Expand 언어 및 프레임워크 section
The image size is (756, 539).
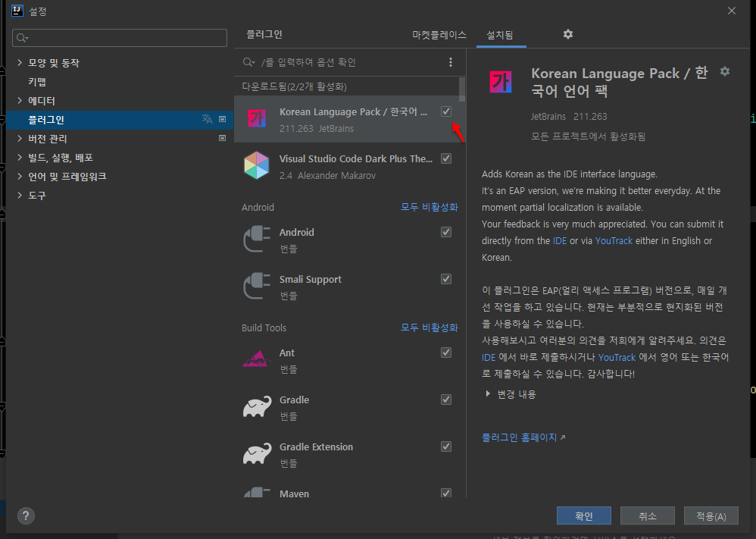[x=19, y=176]
